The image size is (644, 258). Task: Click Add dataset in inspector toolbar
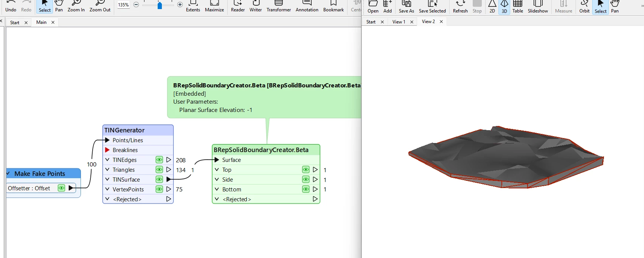tap(388, 7)
